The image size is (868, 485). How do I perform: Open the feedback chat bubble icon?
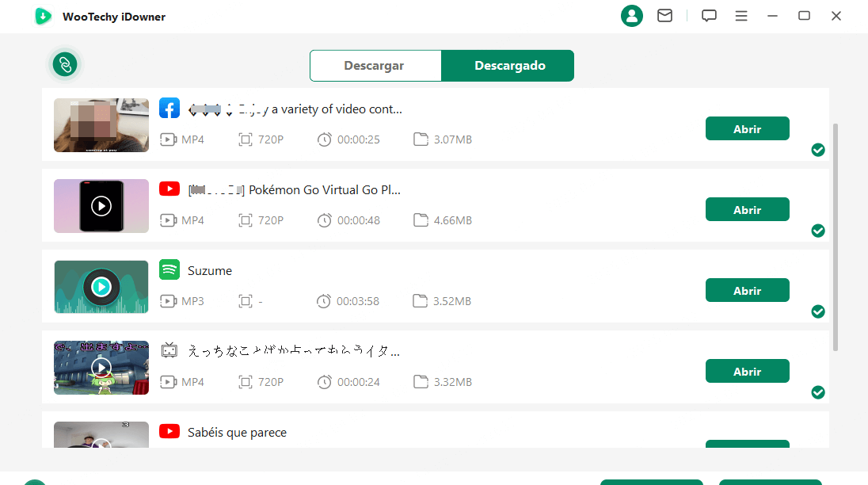[708, 16]
